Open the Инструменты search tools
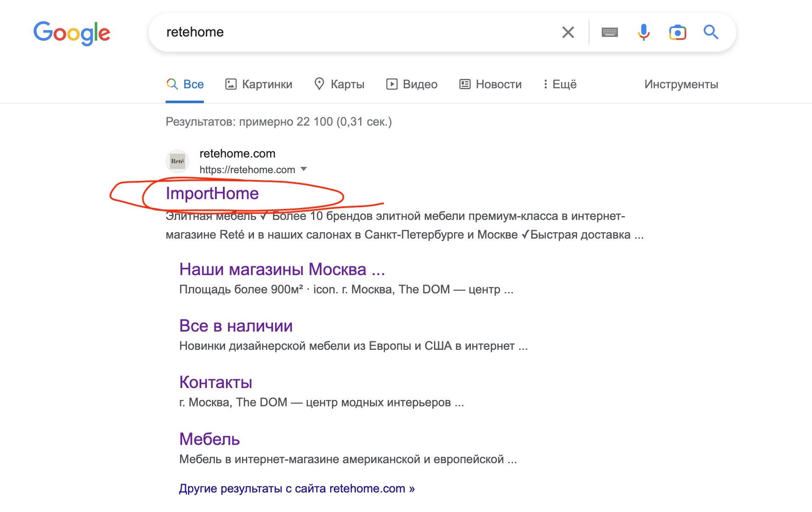 coord(681,84)
